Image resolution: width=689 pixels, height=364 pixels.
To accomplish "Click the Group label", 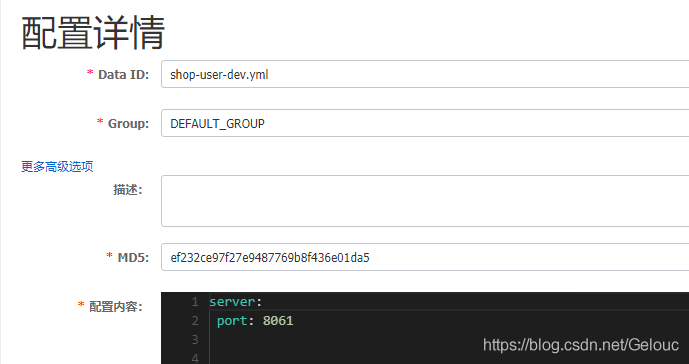I will coord(128,124).
